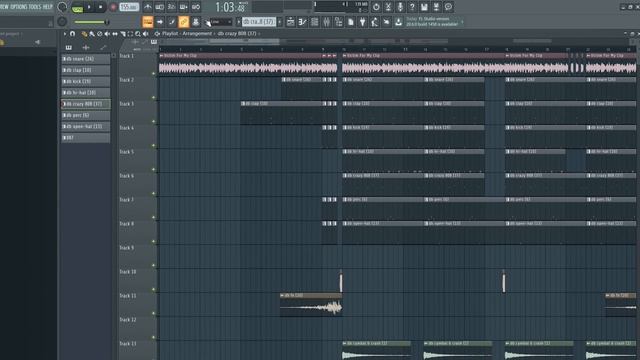Image resolution: width=640 pixels, height=360 pixels.
Task: Toggle the mute dot for Track 1
Action: click(x=153, y=73)
